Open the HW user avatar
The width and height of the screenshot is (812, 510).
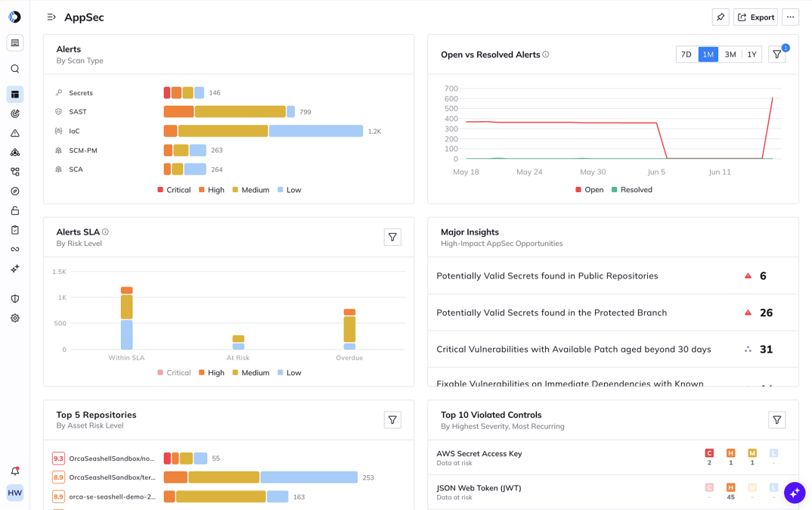(15, 493)
